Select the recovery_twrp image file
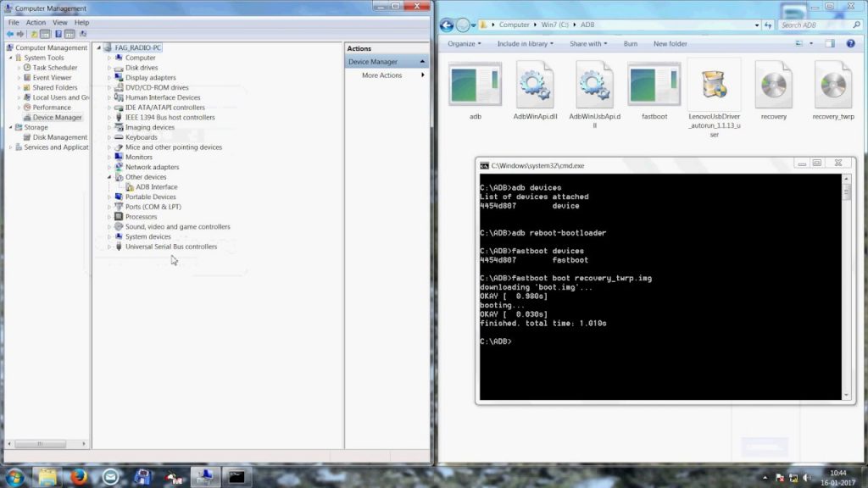This screenshot has width=868, height=488. (833, 91)
